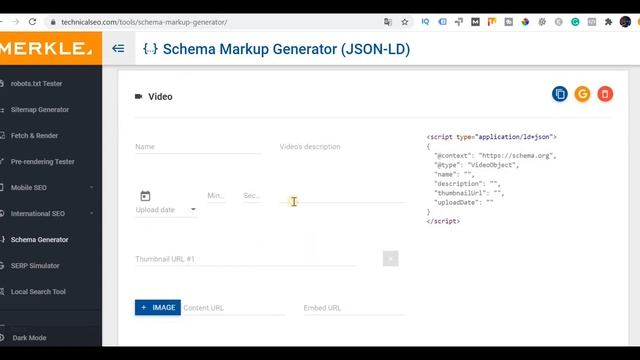Viewport: 640px width, 360px height.
Task: Click the M extension icon
Action: click(x=475, y=22)
